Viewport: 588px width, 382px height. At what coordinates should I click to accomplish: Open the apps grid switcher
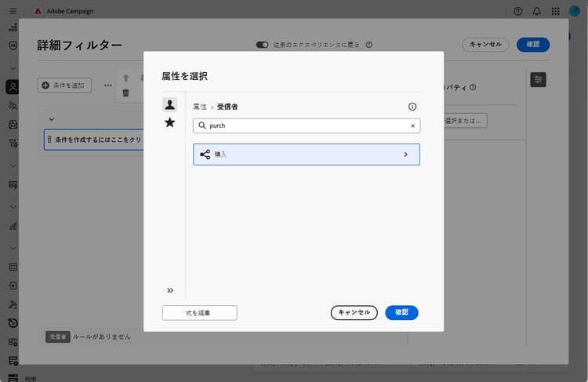point(555,11)
